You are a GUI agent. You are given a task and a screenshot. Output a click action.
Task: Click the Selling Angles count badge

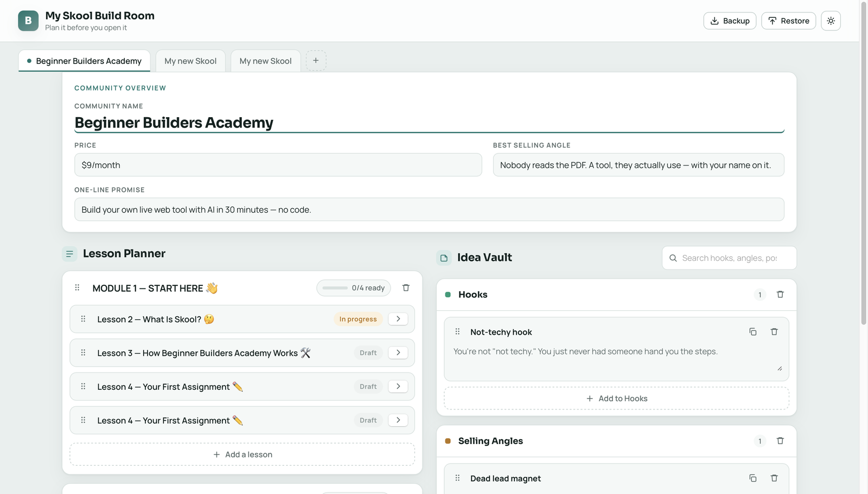(x=759, y=441)
